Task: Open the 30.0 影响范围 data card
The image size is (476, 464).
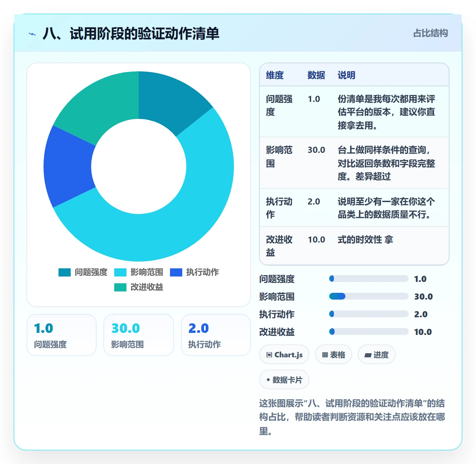Action: (x=139, y=335)
